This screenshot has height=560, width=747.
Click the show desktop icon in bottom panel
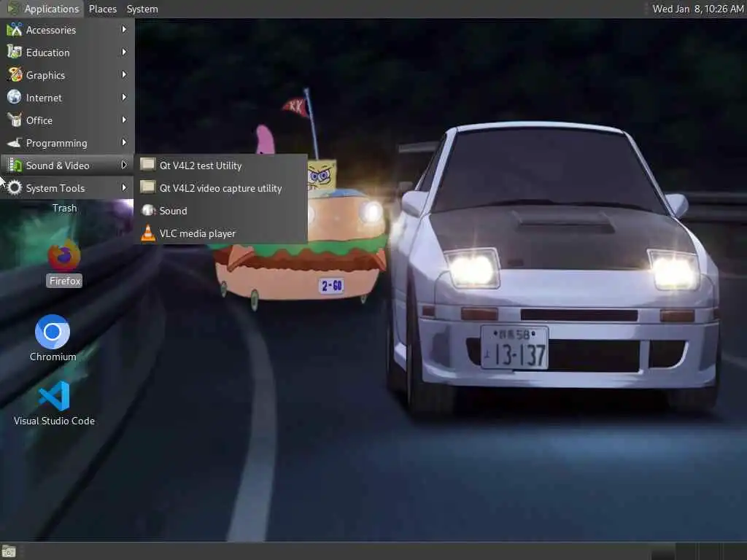9,551
